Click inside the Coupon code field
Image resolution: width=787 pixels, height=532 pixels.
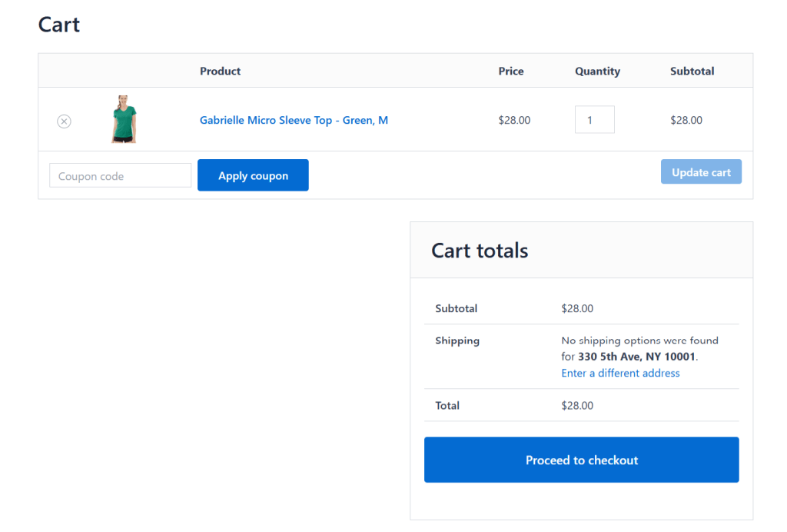tap(120, 175)
